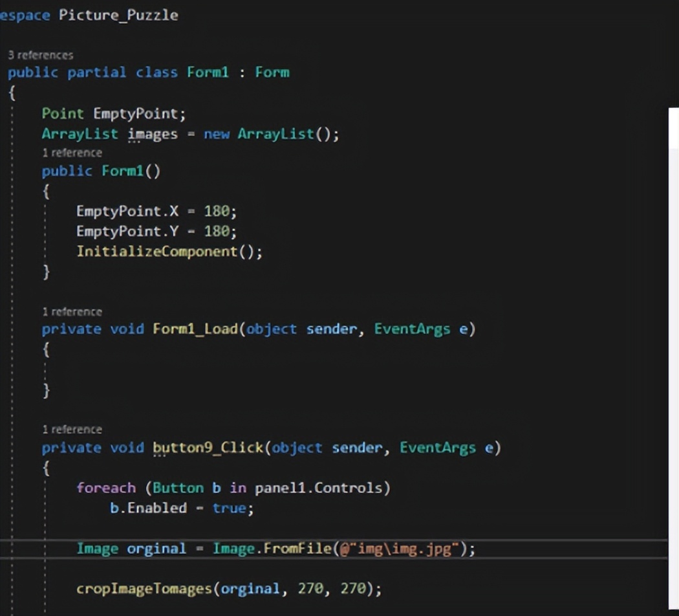The image size is (679, 616).
Task: Click the cropImageTomages function call
Action: (x=145, y=589)
